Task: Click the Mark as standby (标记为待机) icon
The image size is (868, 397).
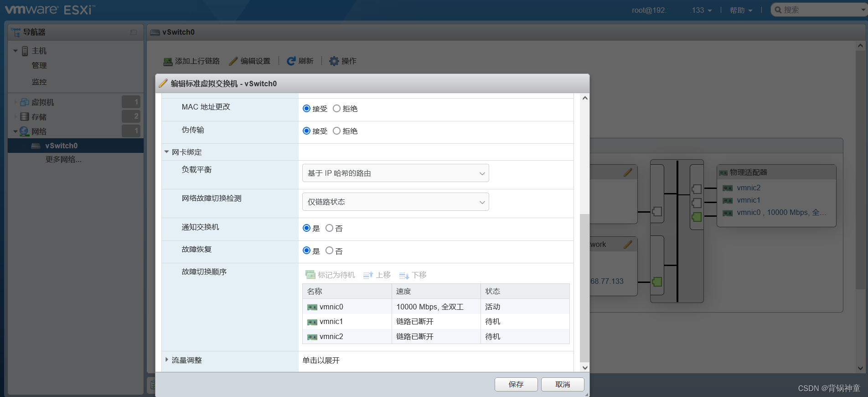Action: 310,275
